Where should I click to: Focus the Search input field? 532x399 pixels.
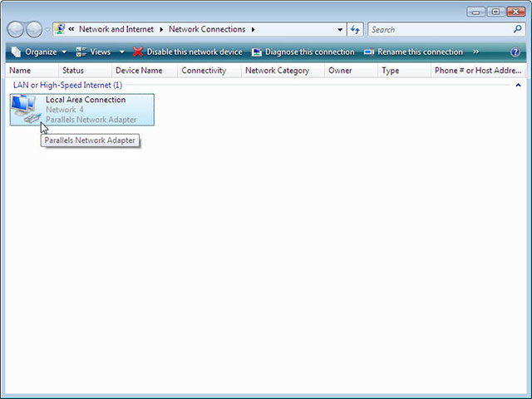coord(441,30)
